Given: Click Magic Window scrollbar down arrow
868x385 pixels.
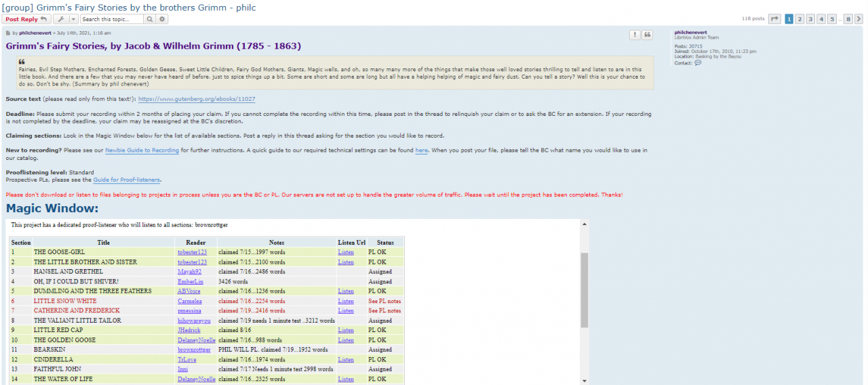Looking at the screenshot, I should [x=585, y=381].
